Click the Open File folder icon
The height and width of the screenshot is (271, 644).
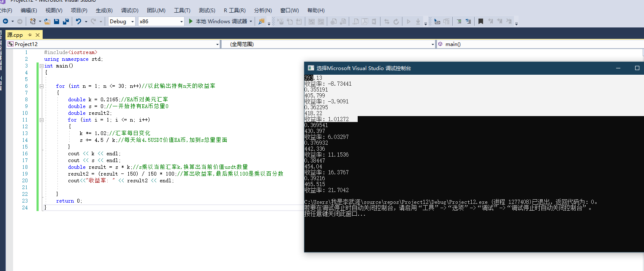[47, 21]
